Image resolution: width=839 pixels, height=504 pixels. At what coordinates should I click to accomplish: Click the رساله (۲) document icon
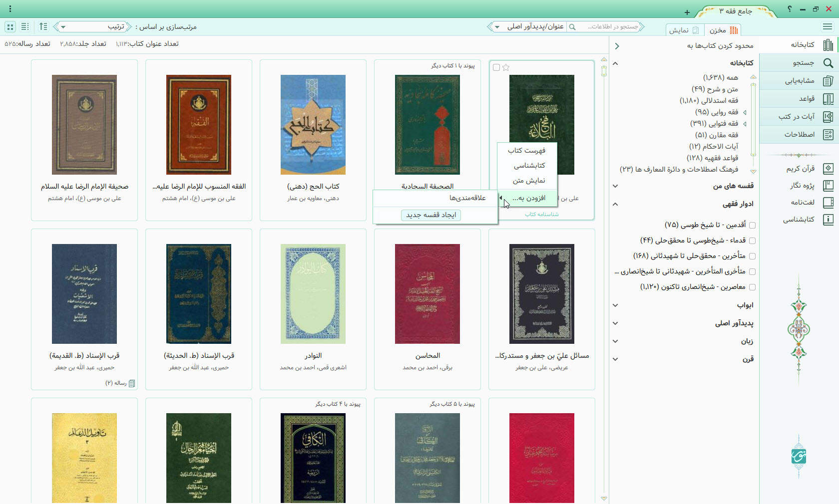[132, 383]
